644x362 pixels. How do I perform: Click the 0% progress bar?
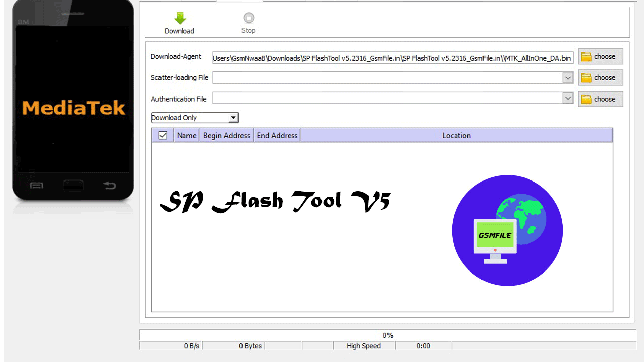click(x=387, y=335)
